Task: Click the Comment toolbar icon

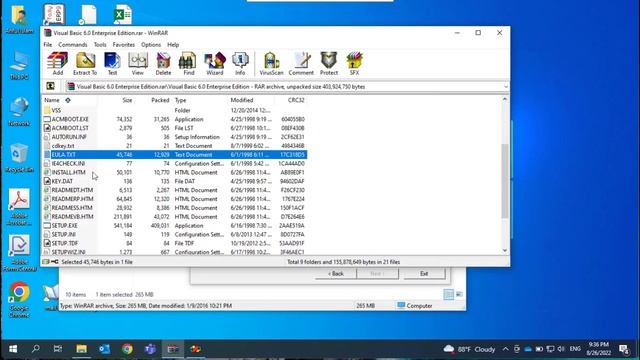Action: [301, 64]
